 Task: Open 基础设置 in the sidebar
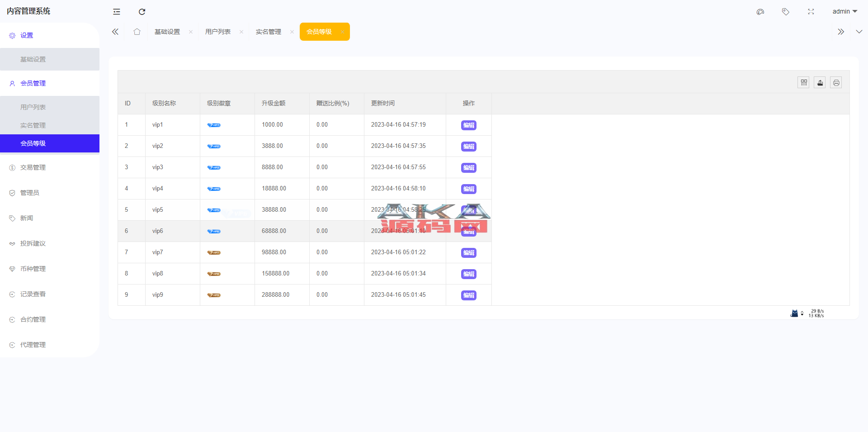click(x=33, y=59)
